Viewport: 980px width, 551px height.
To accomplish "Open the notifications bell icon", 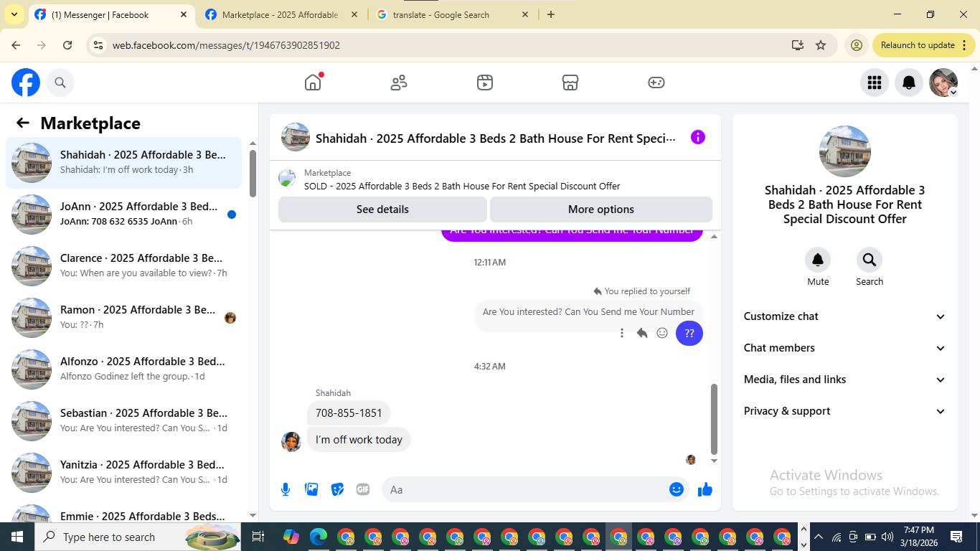I will [909, 83].
